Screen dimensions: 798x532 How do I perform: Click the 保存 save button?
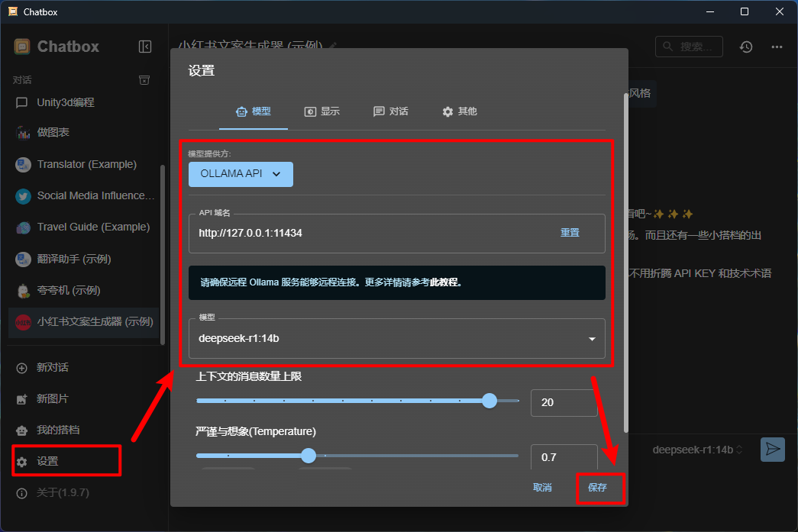coord(598,488)
